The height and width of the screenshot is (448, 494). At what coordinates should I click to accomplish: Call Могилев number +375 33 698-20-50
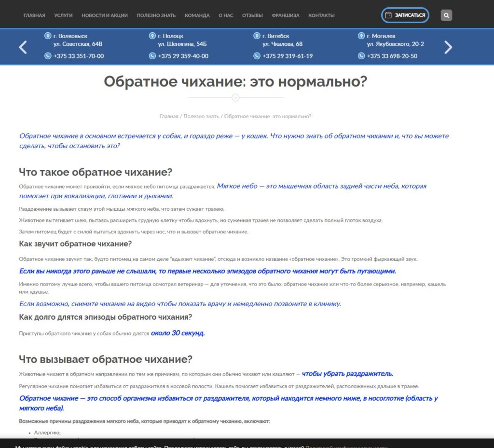tap(392, 56)
